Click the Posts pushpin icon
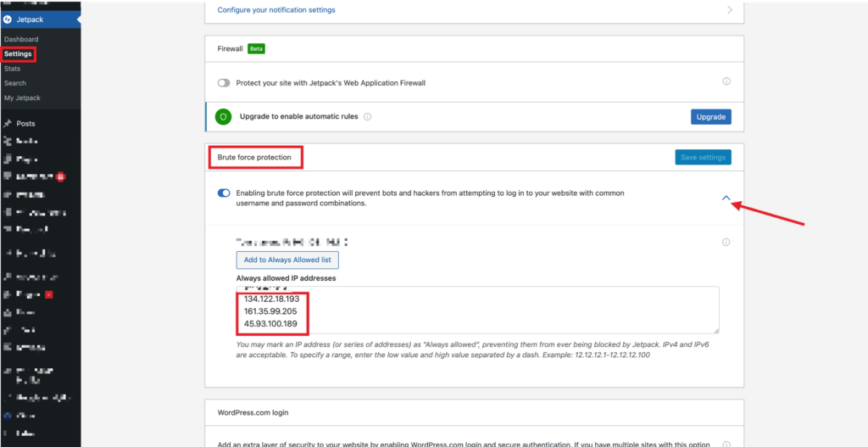Image resolution: width=868 pixels, height=447 pixels. pos(8,124)
